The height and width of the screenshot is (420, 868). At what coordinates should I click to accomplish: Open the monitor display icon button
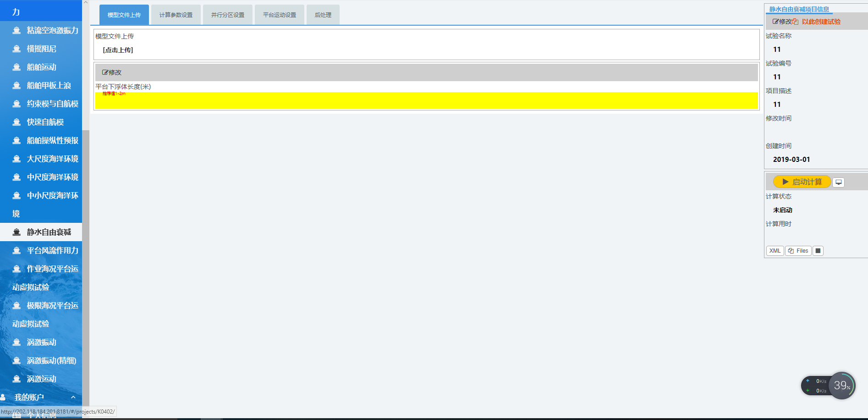838,182
